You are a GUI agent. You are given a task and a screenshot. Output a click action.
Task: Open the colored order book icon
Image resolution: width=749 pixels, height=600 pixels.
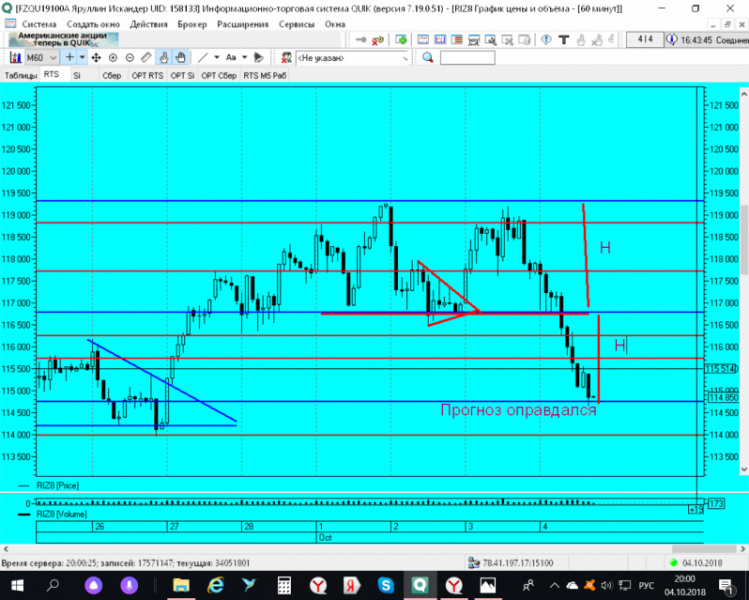[456, 40]
